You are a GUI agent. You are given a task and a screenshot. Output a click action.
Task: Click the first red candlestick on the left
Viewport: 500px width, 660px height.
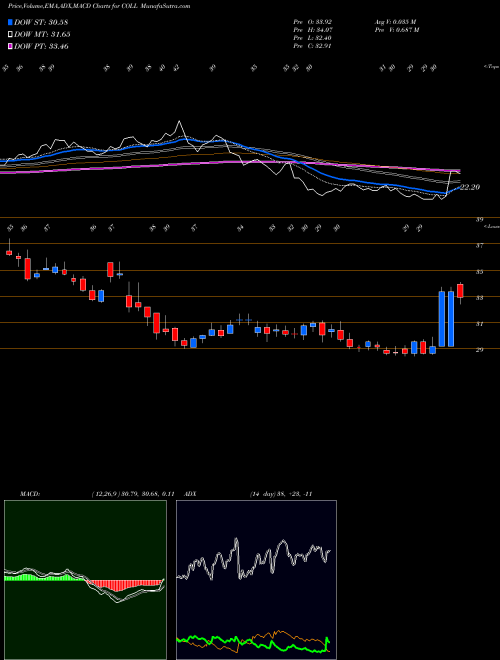point(9,253)
